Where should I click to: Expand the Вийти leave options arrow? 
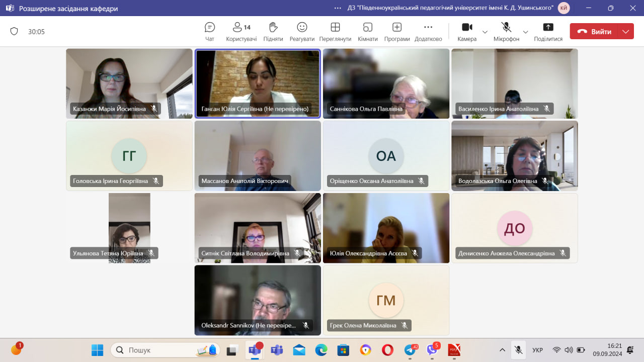(x=626, y=31)
